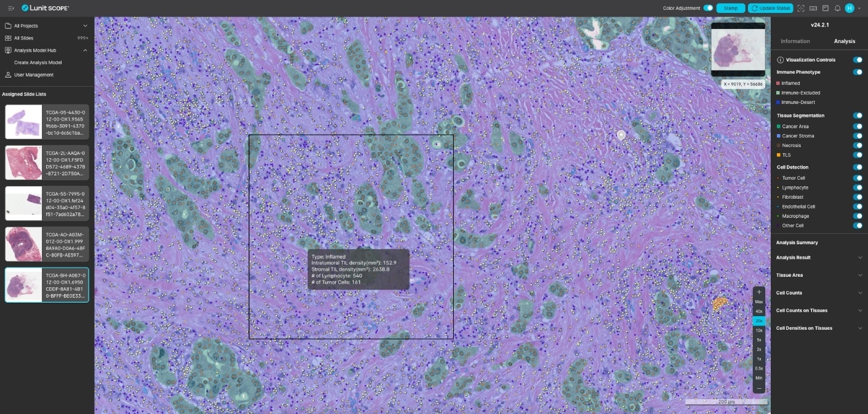Zoom out using the minus icon
The width and height of the screenshot is (868, 414).
[x=759, y=388]
